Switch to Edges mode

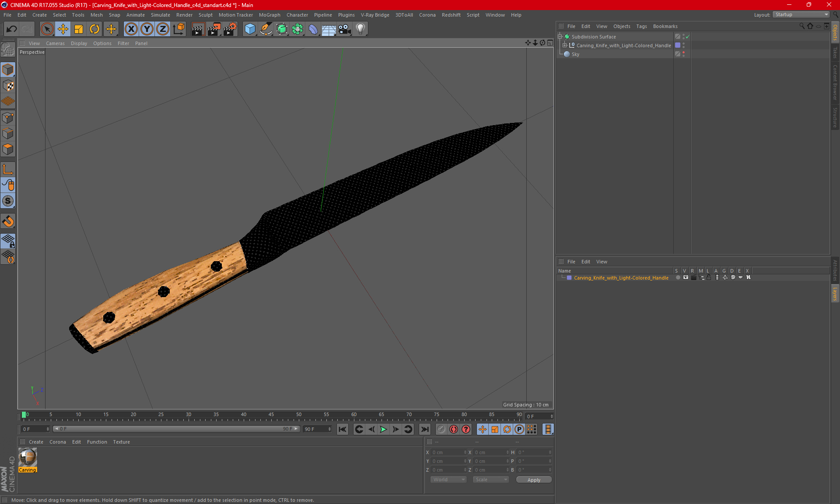click(8, 133)
